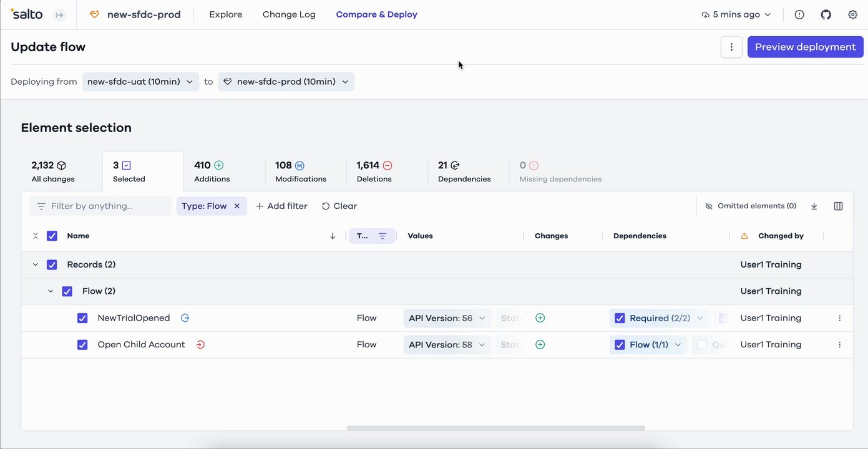Click the hidden-eye Omitted elements icon
868x449 pixels.
point(709,206)
